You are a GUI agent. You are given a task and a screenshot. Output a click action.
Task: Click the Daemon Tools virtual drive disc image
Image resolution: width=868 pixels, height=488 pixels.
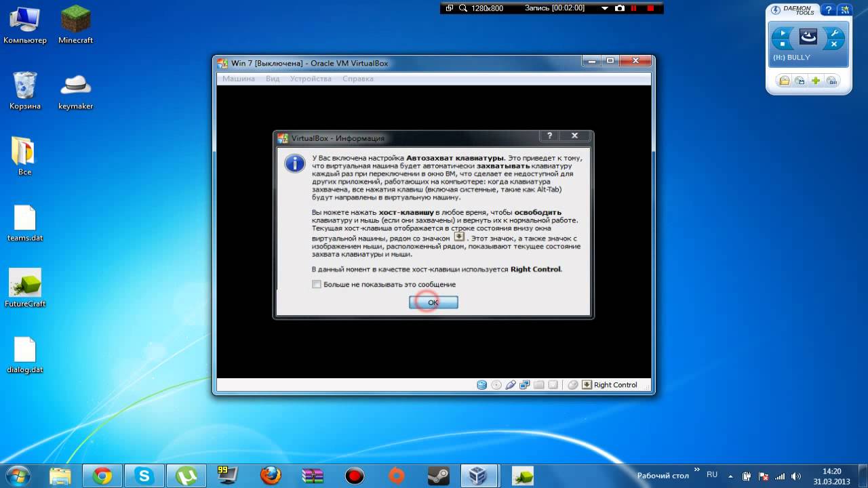tap(808, 37)
